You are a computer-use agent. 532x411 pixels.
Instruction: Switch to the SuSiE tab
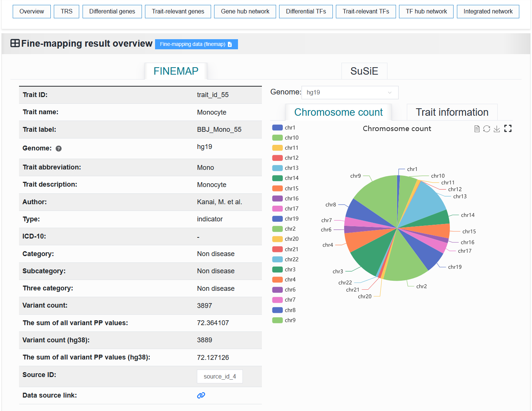pyautogui.click(x=364, y=71)
